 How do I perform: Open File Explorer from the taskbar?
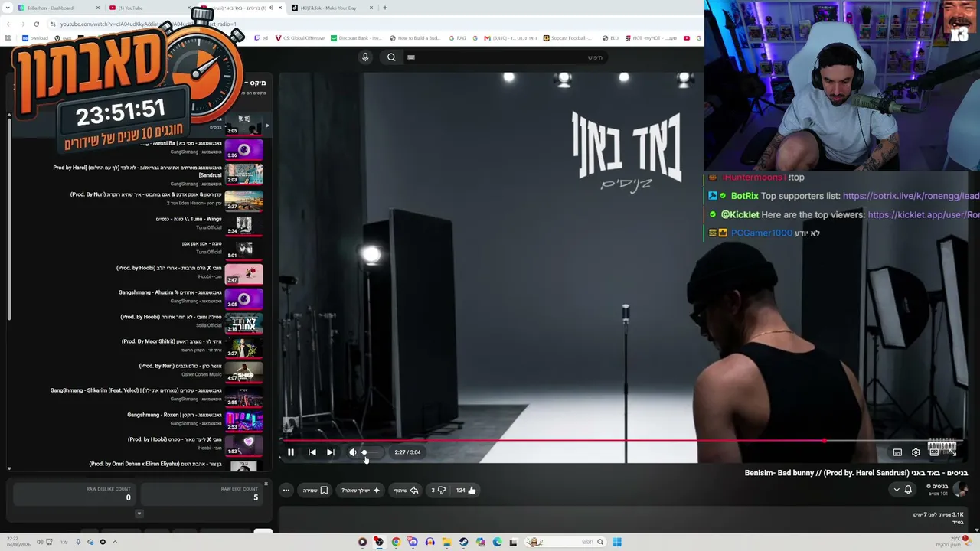pyautogui.click(x=446, y=542)
